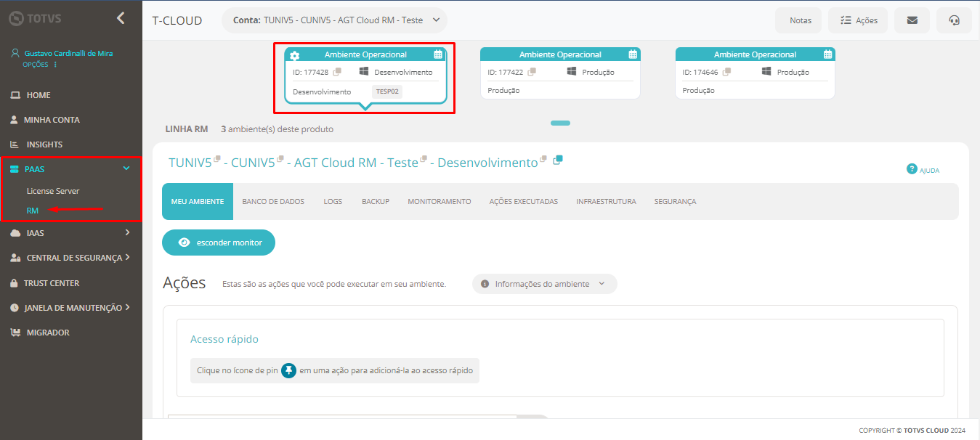Screen dimensions: 980x440
Task: Open the HOME laptop icon
Action: click(15, 95)
